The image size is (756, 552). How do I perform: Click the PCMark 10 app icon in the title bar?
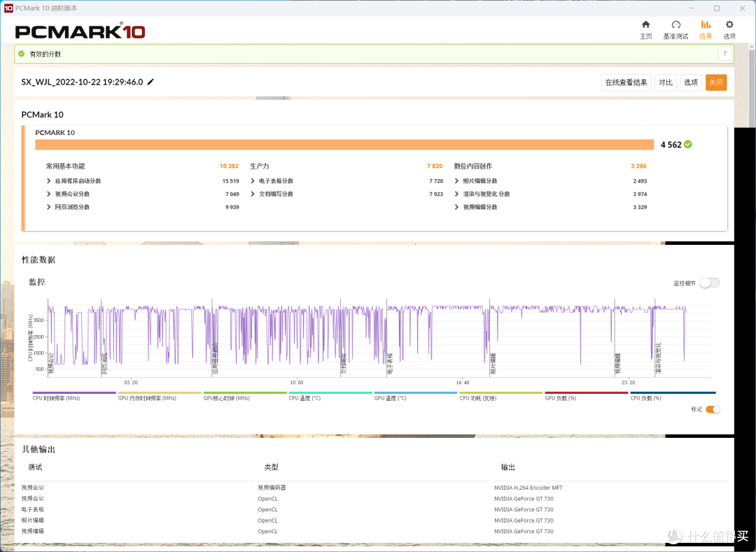[8, 8]
